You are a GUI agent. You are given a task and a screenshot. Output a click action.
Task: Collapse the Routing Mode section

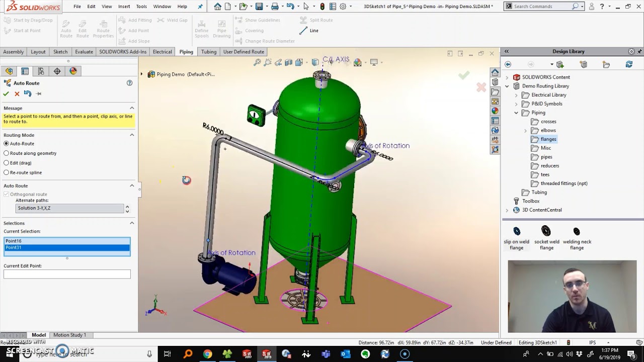[x=132, y=135]
